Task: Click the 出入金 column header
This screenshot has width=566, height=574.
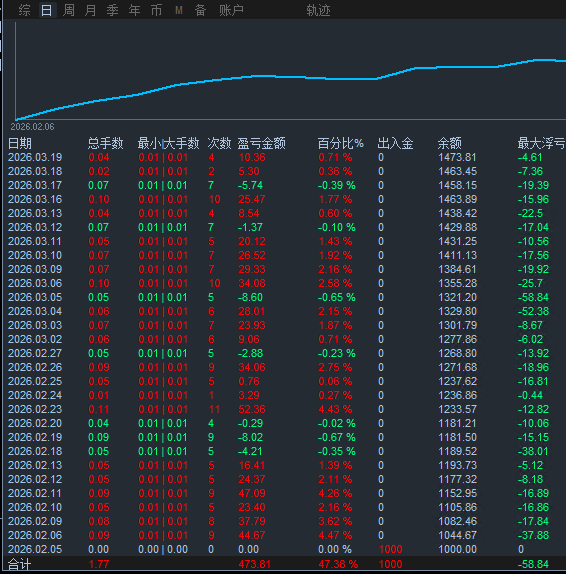Action: pos(395,143)
